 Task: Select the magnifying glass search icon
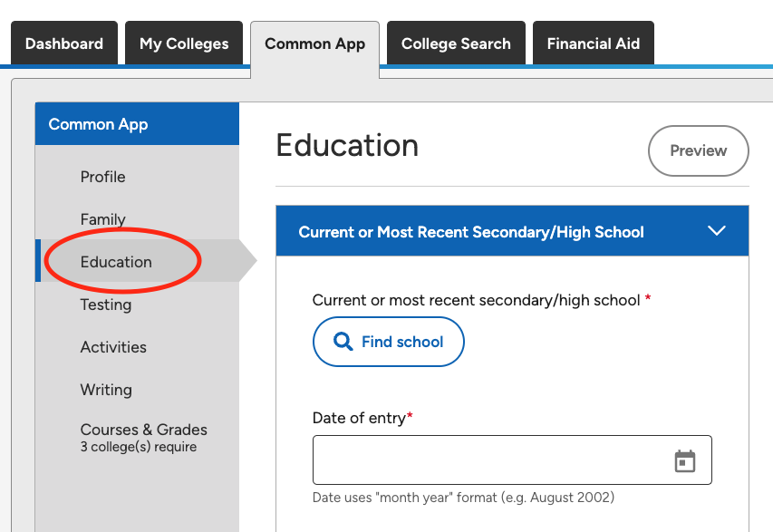point(344,342)
